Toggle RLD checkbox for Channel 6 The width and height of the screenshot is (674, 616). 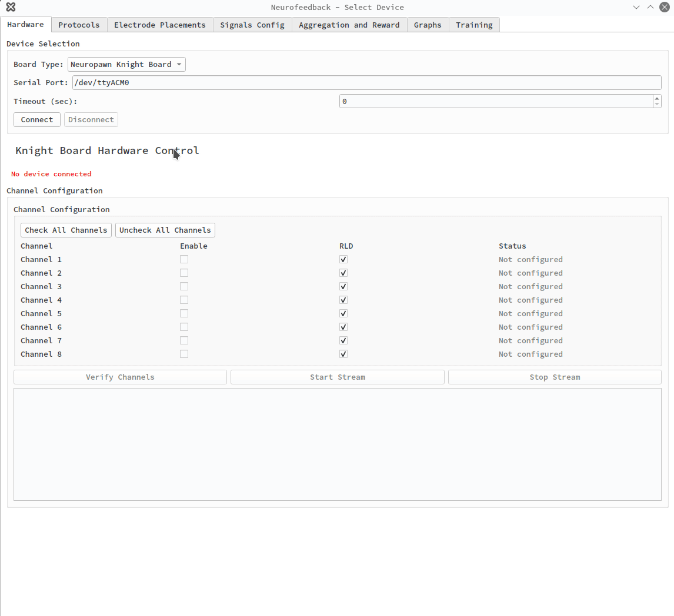click(x=343, y=327)
